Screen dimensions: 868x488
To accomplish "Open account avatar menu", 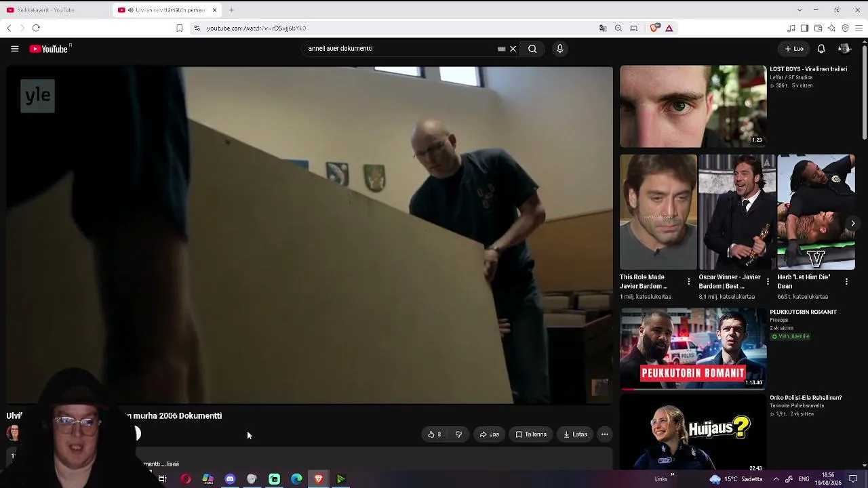I will [x=844, y=49].
